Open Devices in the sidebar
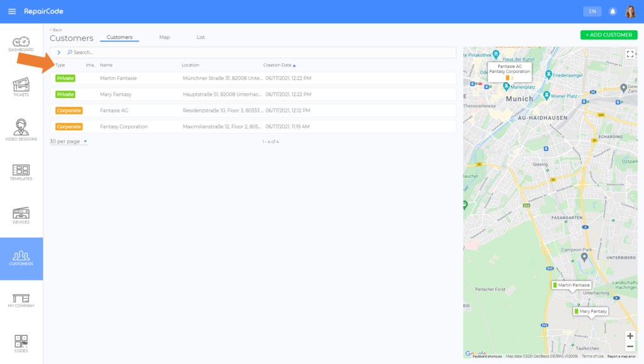Viewport: 644px width, 364px height. click(x=21, y=216)
